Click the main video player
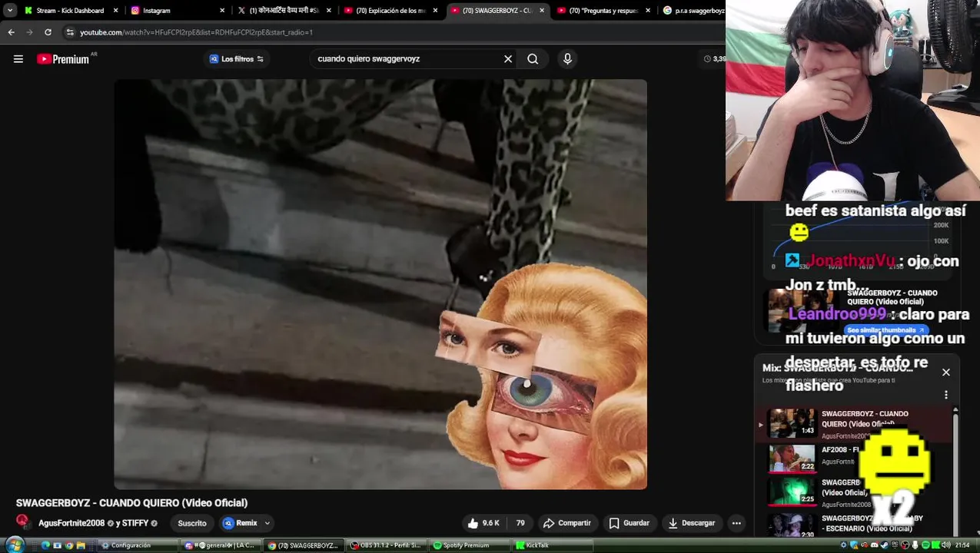This screenshot has width=980, height=553. [x=380, y=284]
